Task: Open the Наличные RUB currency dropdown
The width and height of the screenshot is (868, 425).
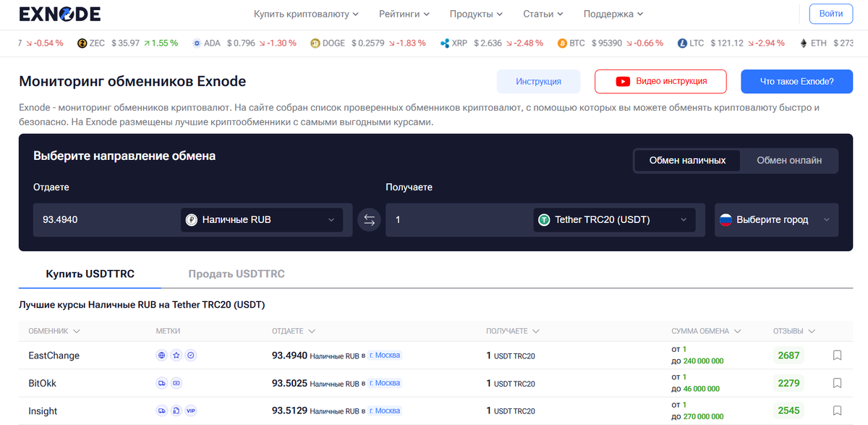Action: [x=262, y=219]
